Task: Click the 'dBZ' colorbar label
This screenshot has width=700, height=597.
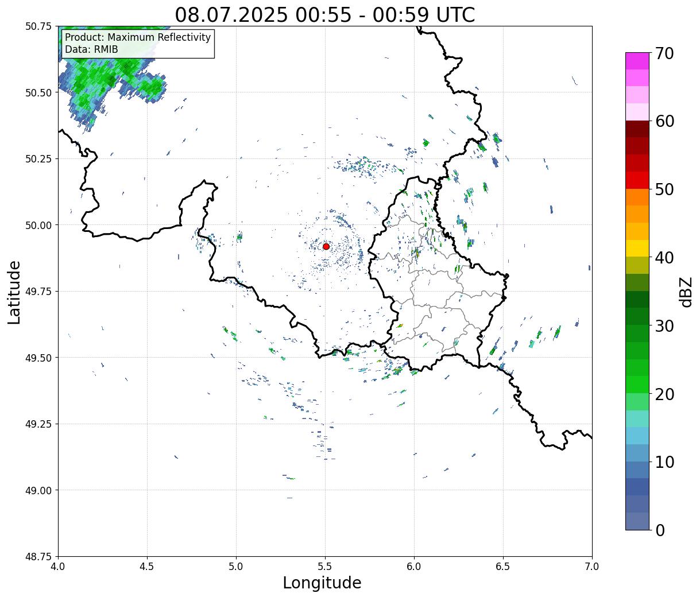Action: coord(686,292)
